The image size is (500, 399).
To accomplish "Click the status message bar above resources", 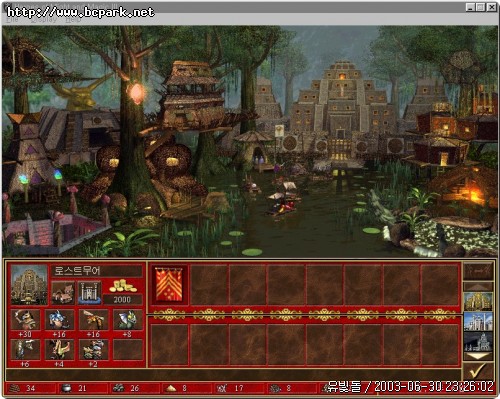I will (233, 375).
